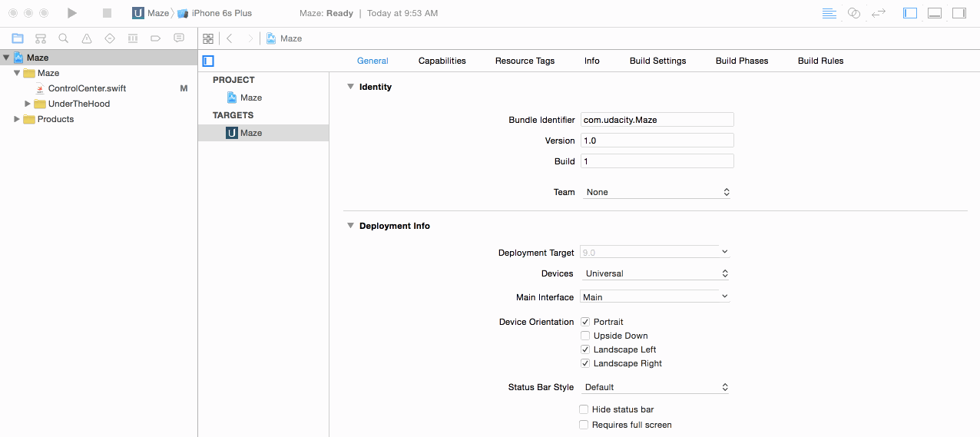
Task: Collapse the Maze group folder
Action: [x=17, y=73]
